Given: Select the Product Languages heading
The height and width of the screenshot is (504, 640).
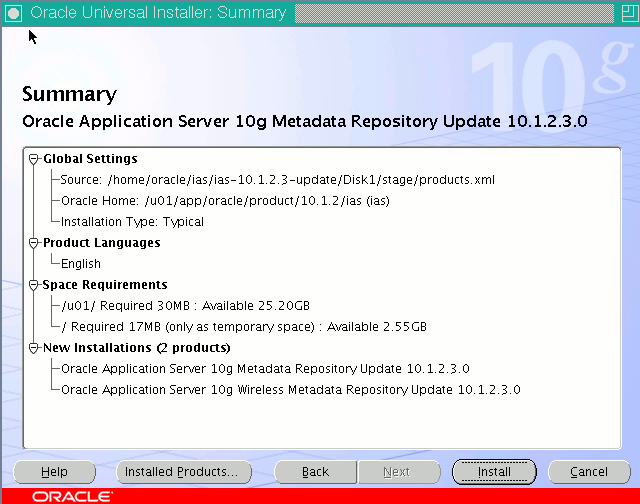Looking at the screenshot, I should tap(102, 243).
